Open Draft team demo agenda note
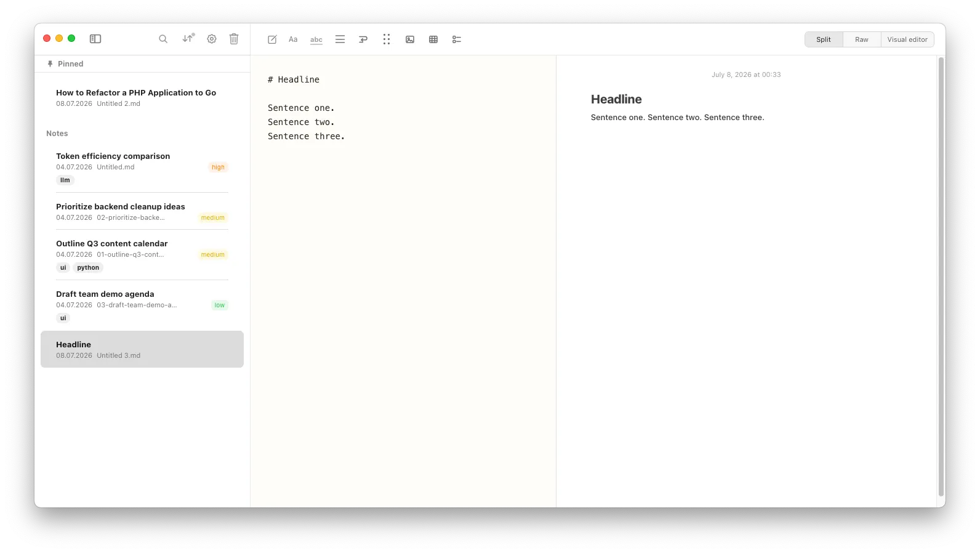The width and height of the screenshot is (980, 553). (x=142, y=305)
